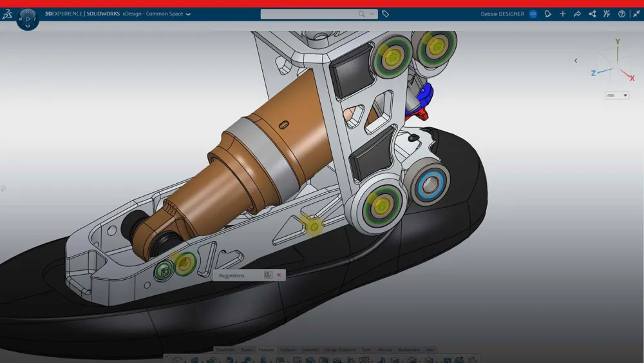
Task: Open the social collaboration network icon
Action: point(592,14)
